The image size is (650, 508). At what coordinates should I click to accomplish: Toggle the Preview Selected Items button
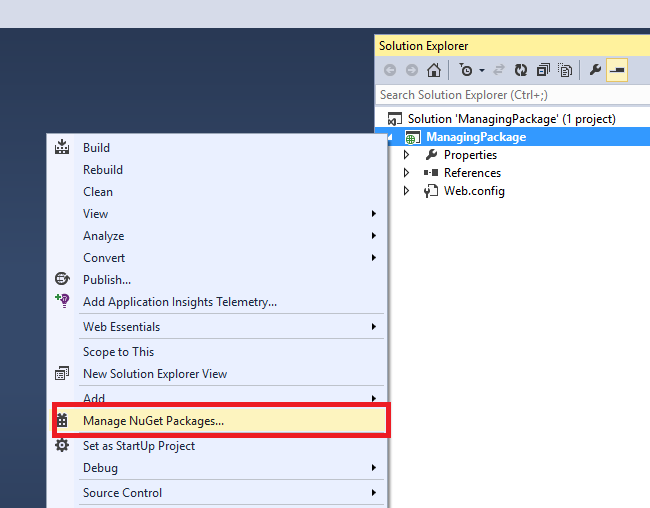pyautogui.click(x=616, y=70)
